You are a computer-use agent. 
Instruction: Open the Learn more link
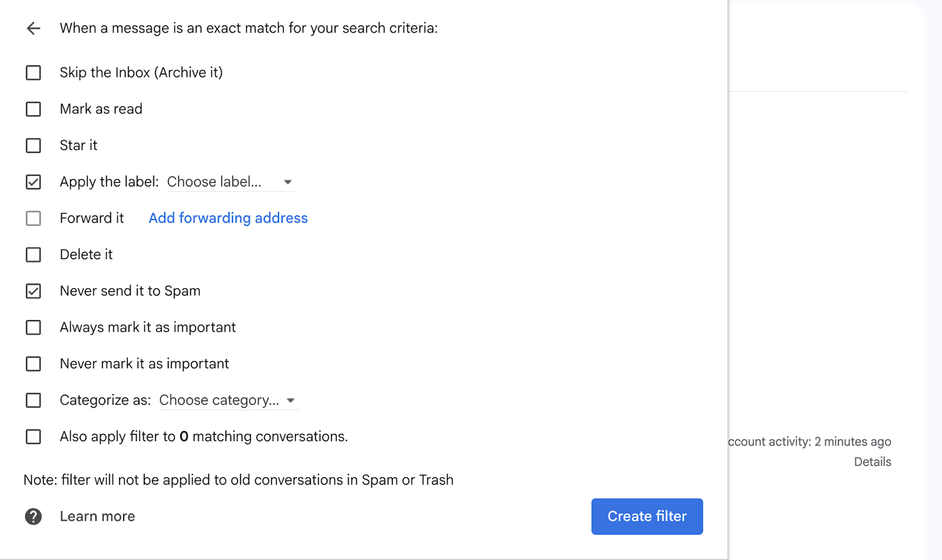(97, 516)
